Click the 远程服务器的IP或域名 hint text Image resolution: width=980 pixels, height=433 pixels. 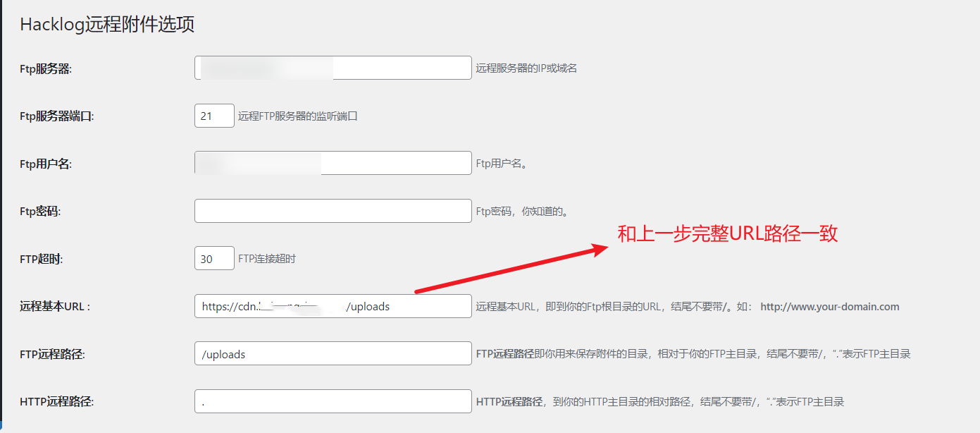coord(526,68)
